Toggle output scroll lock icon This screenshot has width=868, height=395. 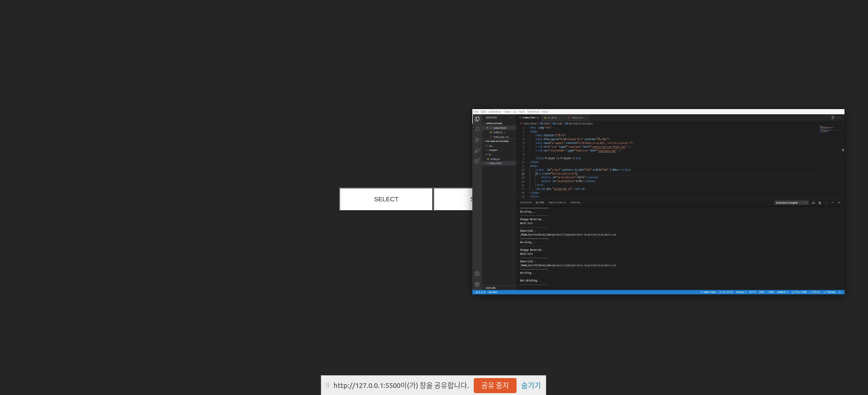click(x=820, y=203)
